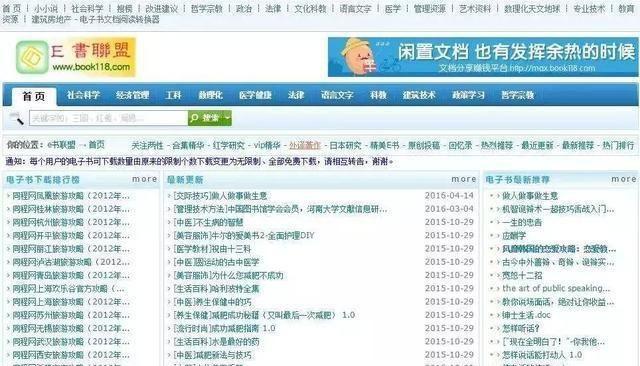
Task: Open 电子书文档阅读转换器 link at top
Action: click(x=119, y=19)
